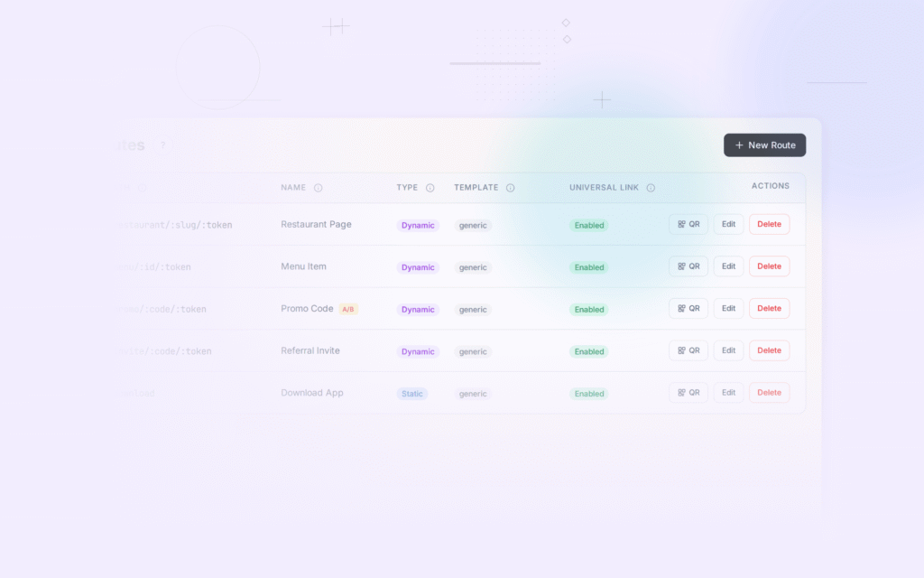924x578 pixels.
Task: Open QR code for Menu Item route
Action: (x=688, y=266)
